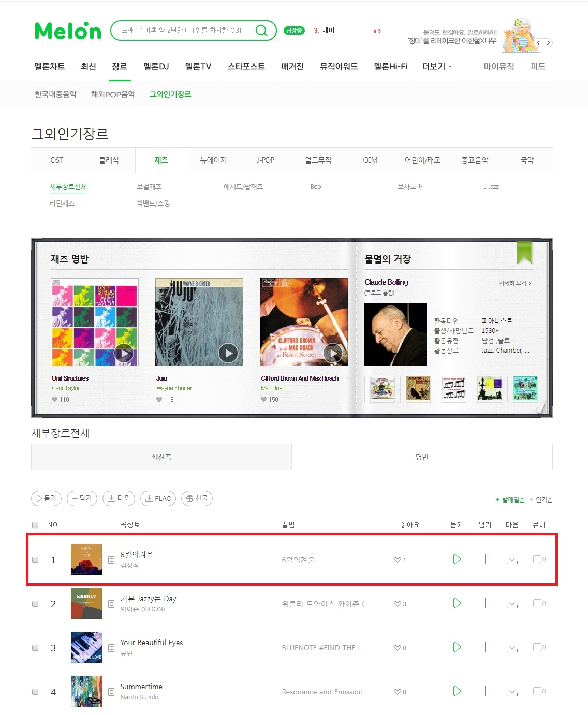The height and width of the screenshot is (715, 588).
Task: Add 기분 Jazzy는 Day to playlist
Action: coord(485,603)
